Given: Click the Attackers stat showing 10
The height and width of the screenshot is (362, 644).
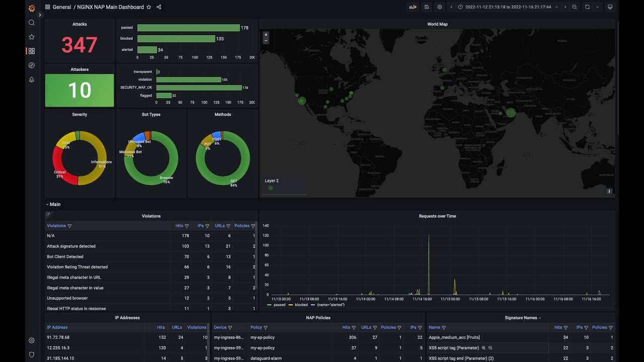Looking at the screenshot, I should point(79,90).
